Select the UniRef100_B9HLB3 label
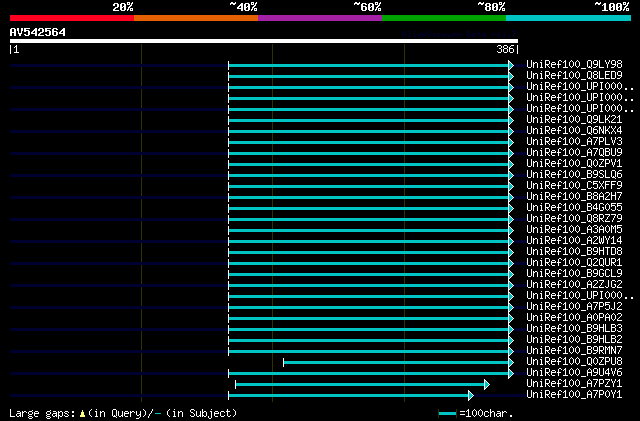The image size is (640, 421). pyautogui.click(x=574, y=328)
